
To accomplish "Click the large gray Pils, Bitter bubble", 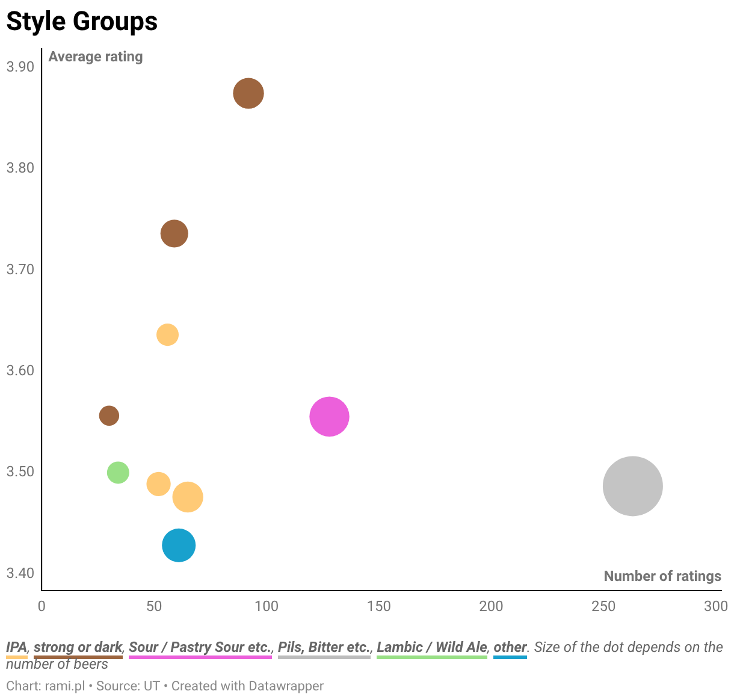I will tap(632, 486).
